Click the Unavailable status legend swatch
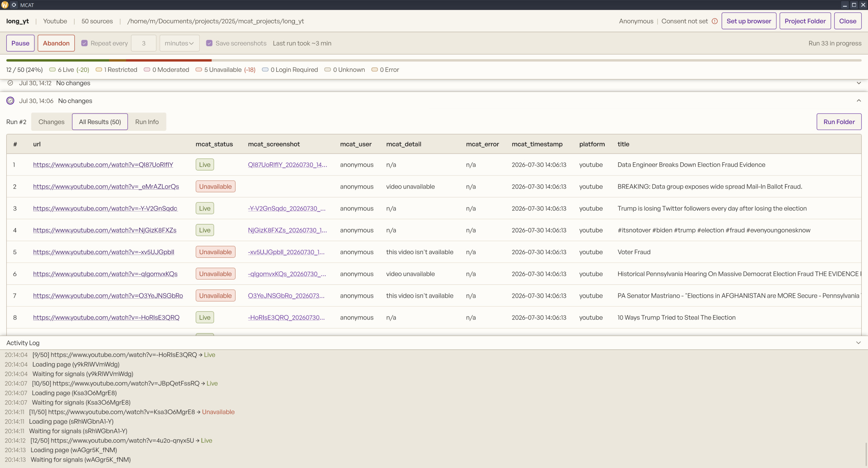 coord(199,69)
